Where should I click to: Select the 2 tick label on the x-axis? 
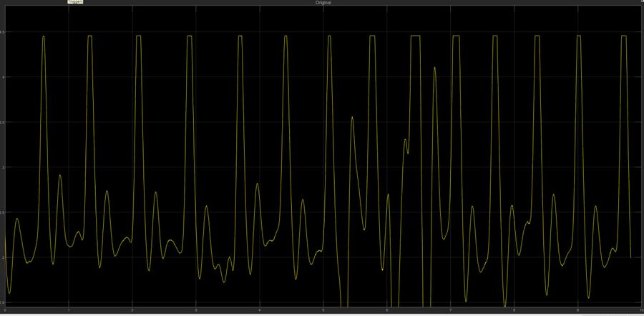pos(132,311)
